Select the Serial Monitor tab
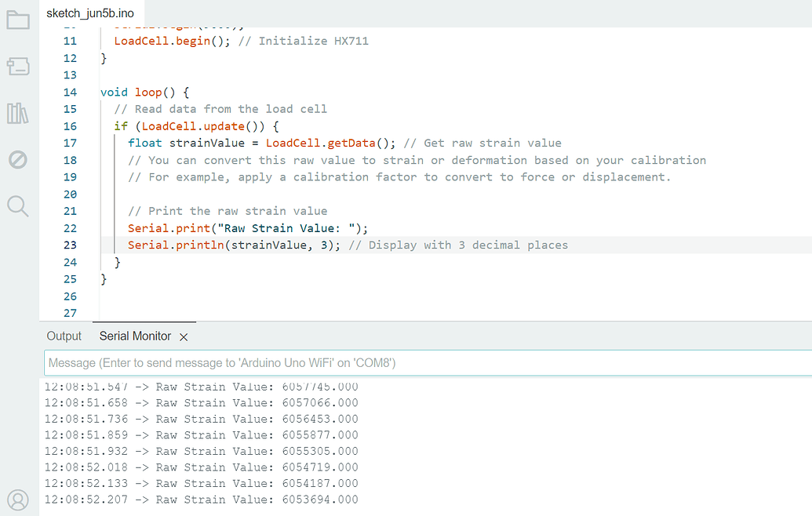Image resolution: width=812 pixels, height=516 pixels. (135, 336)
